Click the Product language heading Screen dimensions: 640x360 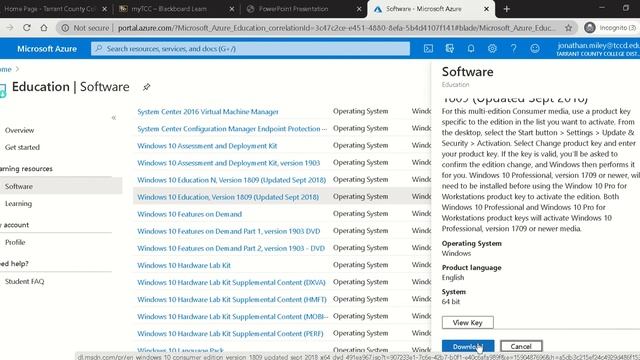pyautogui.click(x=471, y=268)
